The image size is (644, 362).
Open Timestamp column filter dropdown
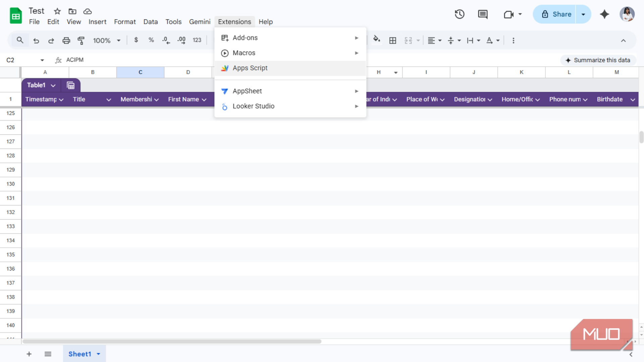(x=61, y=100)
